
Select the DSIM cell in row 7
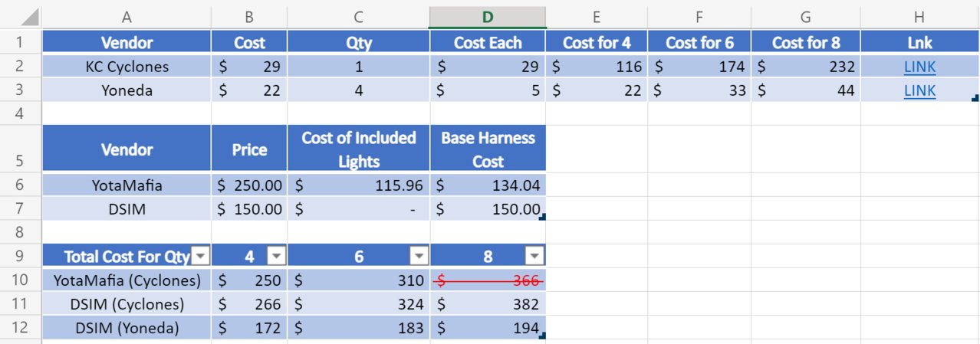tap(127, 208)
